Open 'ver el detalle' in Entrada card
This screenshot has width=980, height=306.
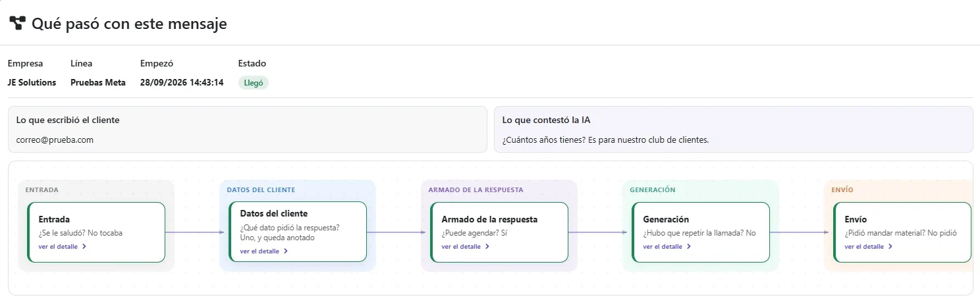(63, 247)
